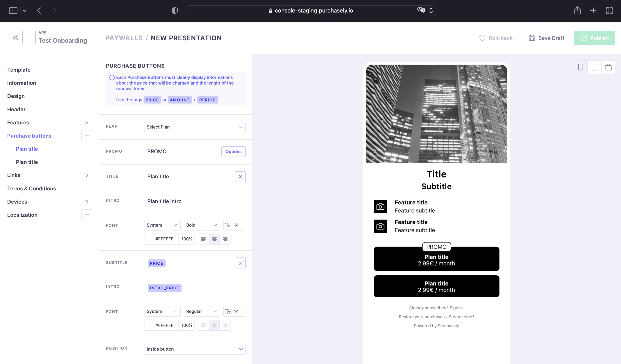Collapse the sidebar with the double chevron icon
The image size is (621, 364).
(x=15, y=38)
